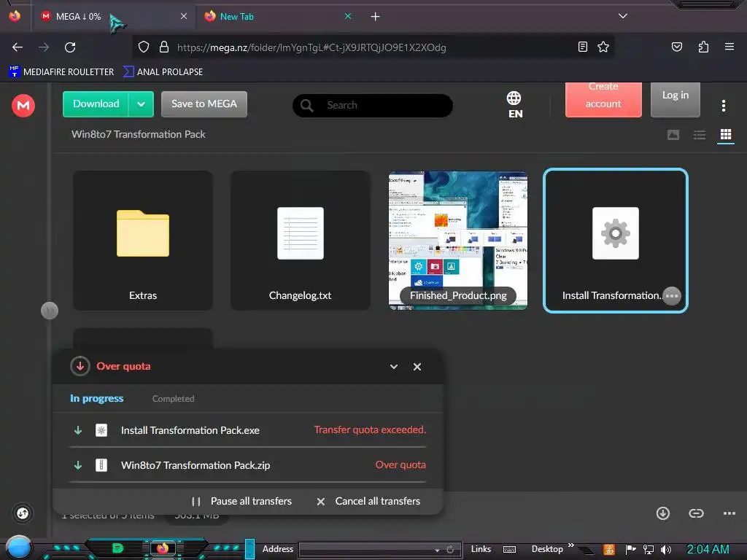Close the New Tab tab
This screenshot has height=560, width=747.
click(348, 16)
